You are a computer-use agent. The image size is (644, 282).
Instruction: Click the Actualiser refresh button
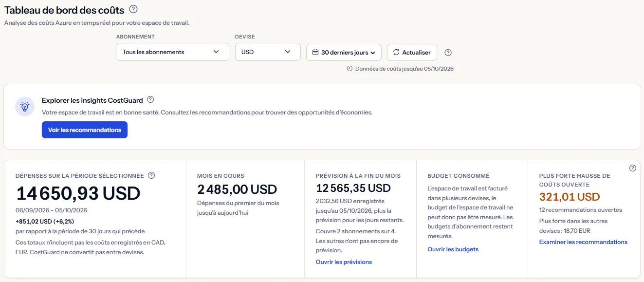[x=412, y=52]
